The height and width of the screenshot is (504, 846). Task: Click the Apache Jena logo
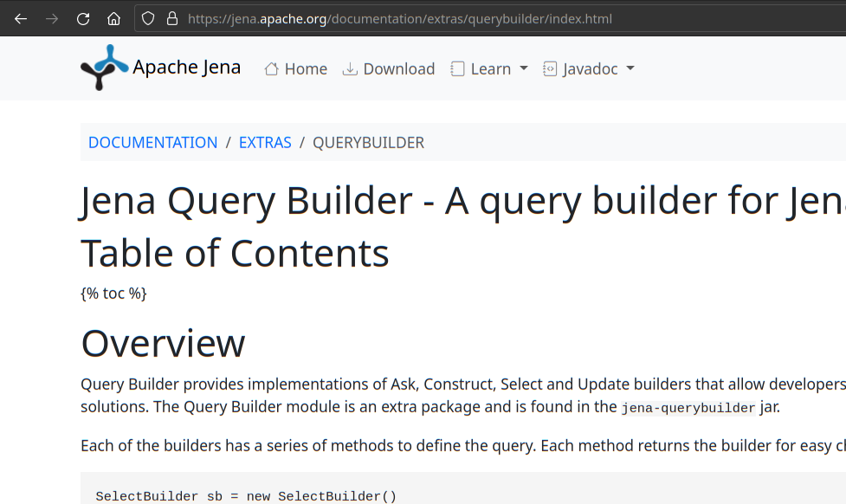105,68
